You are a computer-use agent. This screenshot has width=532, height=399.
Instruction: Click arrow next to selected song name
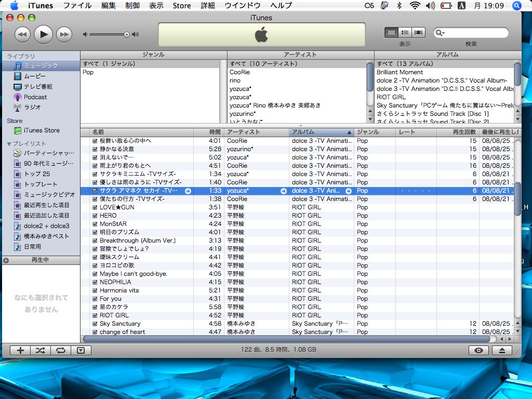click(x=188, y=191)
